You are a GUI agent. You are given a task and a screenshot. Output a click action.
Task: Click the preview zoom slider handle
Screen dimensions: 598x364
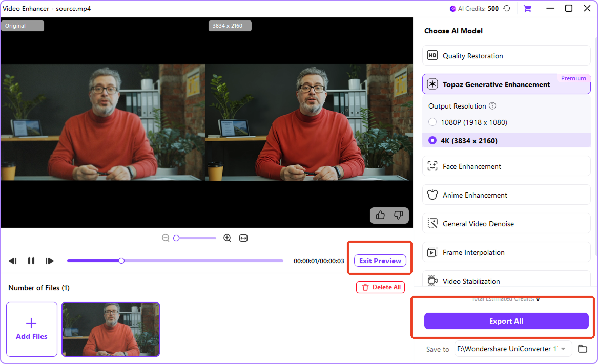click(176, 238)
